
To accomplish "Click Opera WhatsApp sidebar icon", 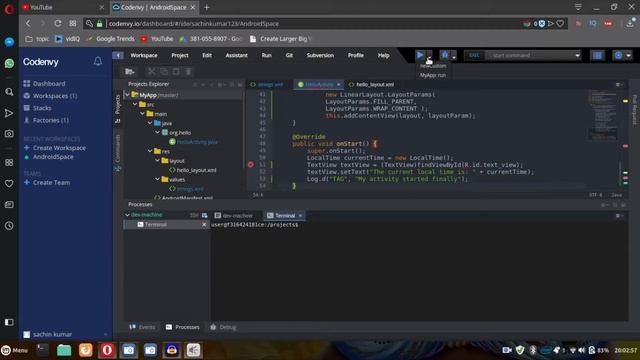I will tap(9, 63).
